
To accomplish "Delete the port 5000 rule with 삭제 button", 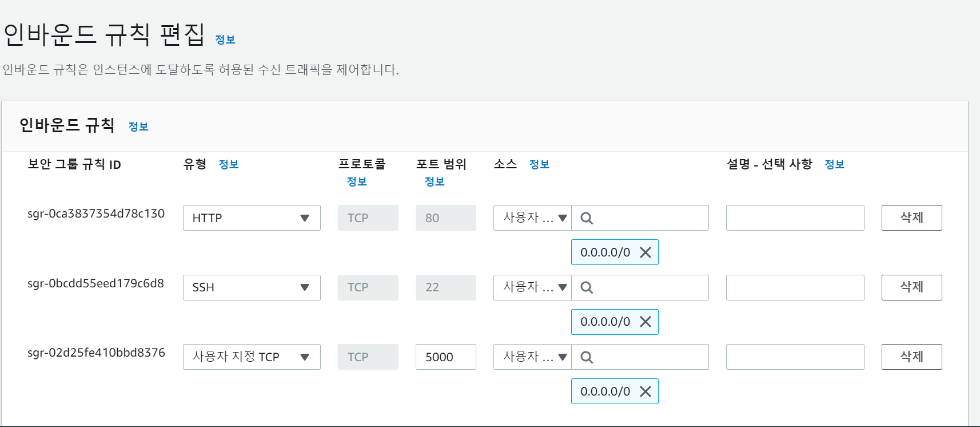I will click(911, 357).
